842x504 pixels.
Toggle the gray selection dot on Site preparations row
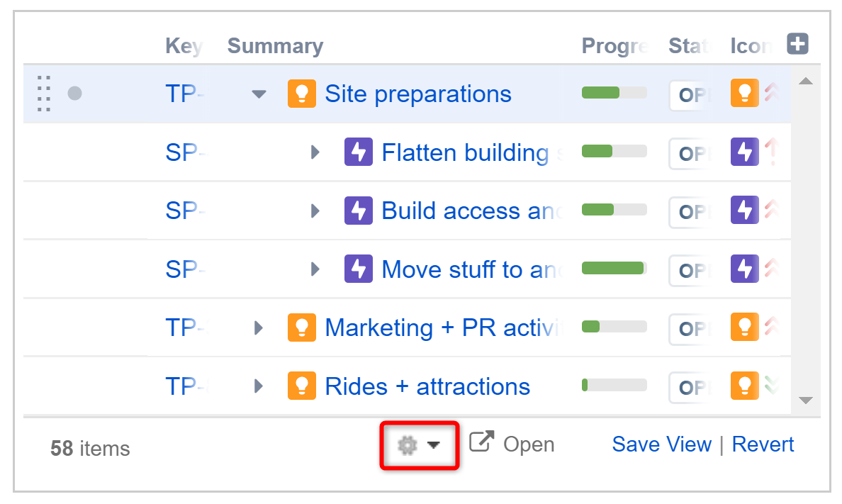coord(74,94)
